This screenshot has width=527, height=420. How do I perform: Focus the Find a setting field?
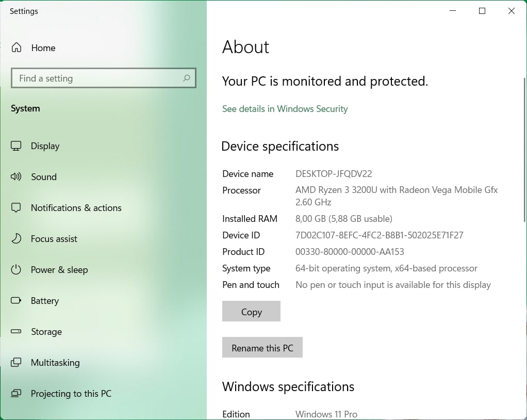coord(104,78)
